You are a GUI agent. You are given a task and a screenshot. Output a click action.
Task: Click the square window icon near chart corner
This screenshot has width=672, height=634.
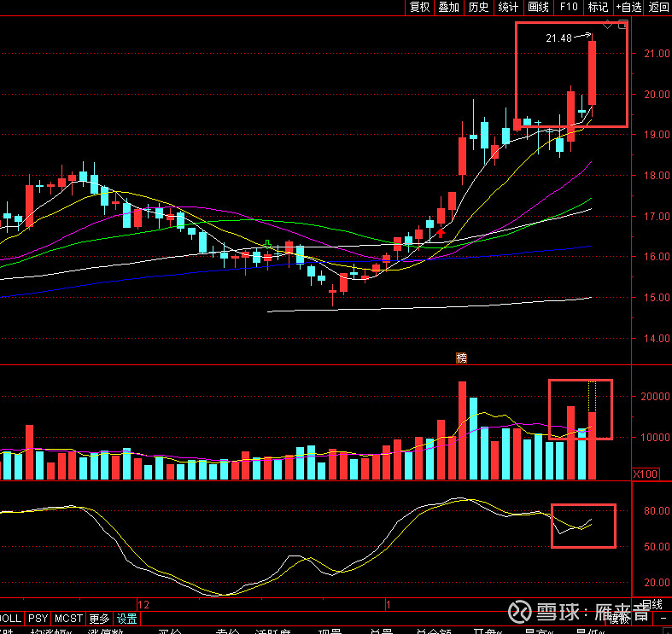[x=622, y=25]
